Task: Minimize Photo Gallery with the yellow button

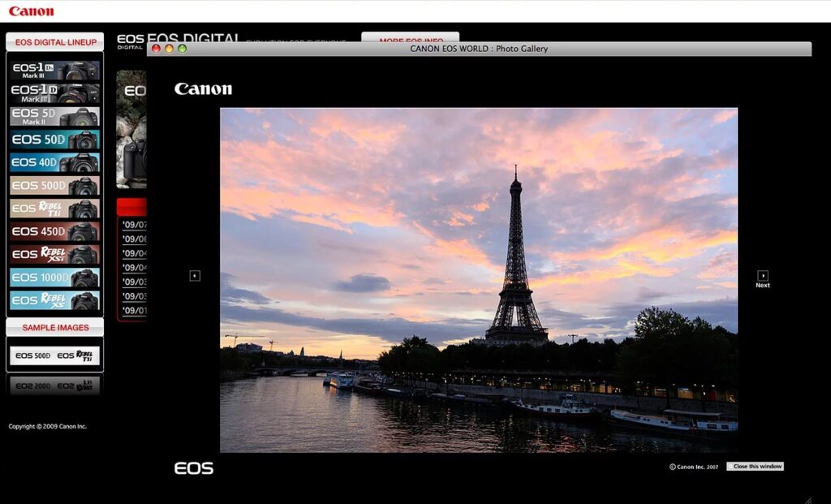Action: [169, 49]
